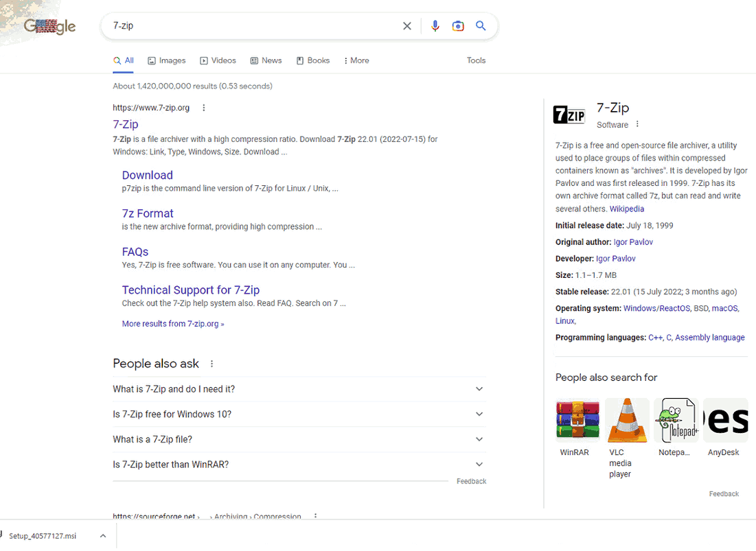This screenshot has width=756, height=551.
Task: Open the More search categories menu
Action: (356, 60)
